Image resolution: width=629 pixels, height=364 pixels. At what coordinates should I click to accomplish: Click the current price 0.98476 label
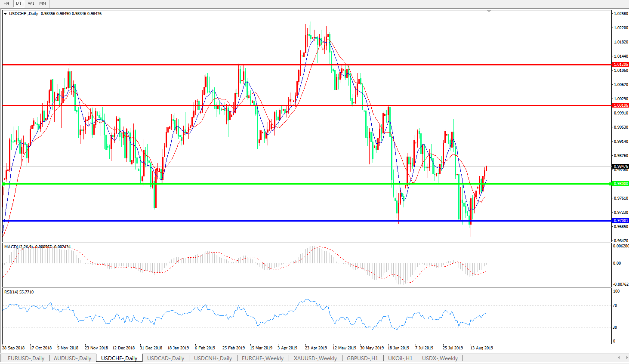[x=621, y=166]
